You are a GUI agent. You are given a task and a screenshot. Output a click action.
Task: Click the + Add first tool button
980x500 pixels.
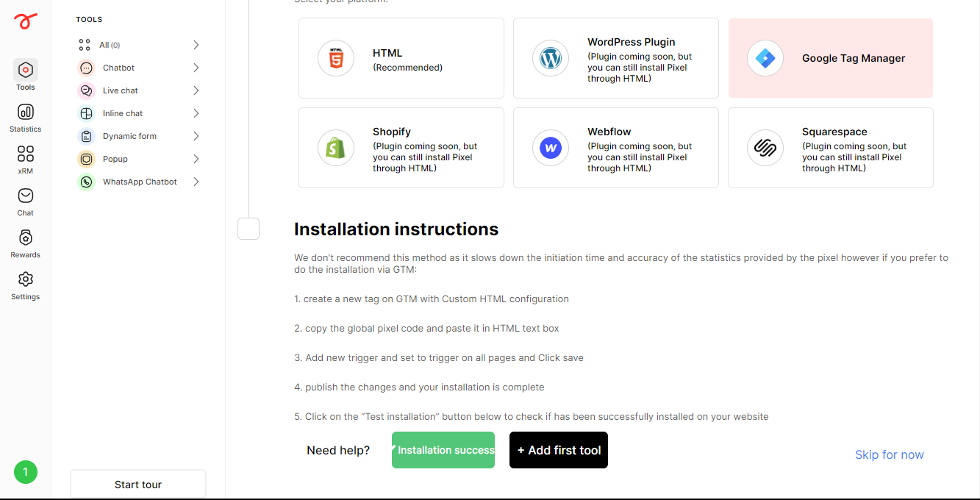click(x=559, y=450)
